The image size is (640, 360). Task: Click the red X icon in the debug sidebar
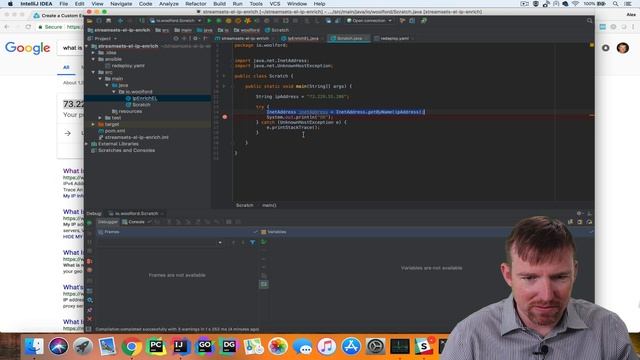click(89, 319)
